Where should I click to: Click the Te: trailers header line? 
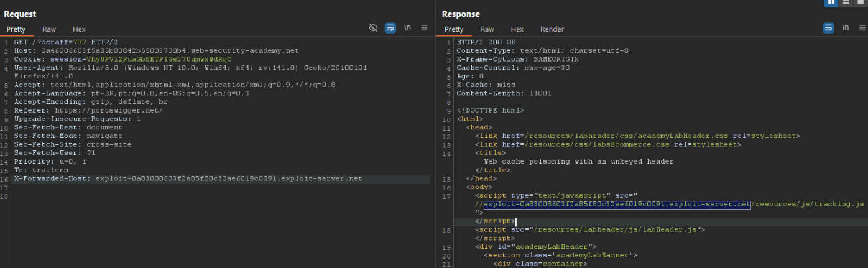point(41,170)
